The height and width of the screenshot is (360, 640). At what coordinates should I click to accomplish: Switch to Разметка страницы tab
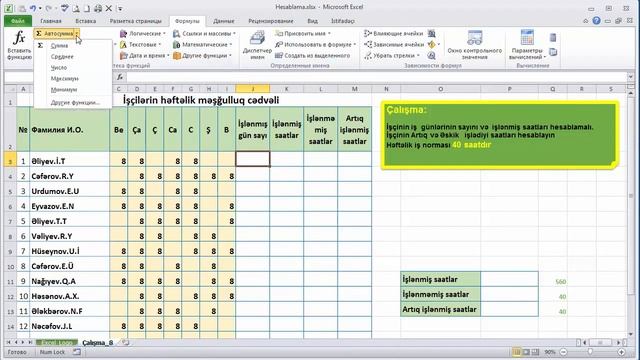pos(135,21)
